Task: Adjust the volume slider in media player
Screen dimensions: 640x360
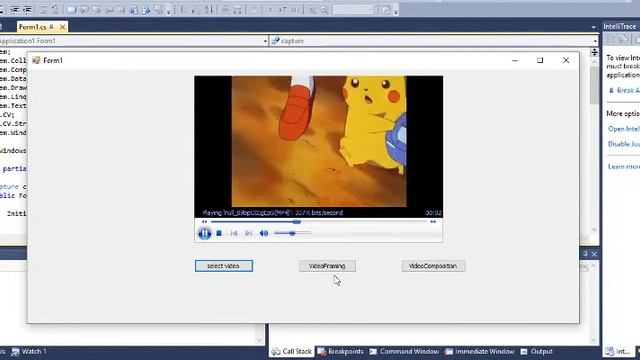Action: tap(292, 233)
